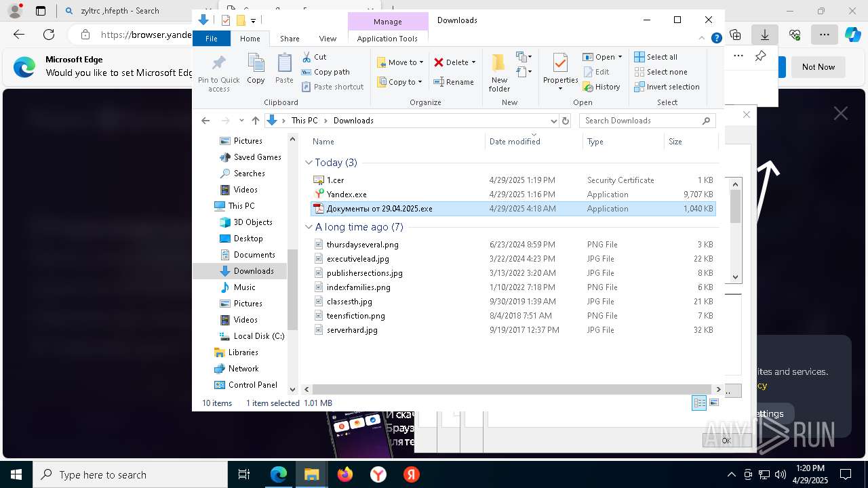Click Select all in ribbon

coord(656,57)
